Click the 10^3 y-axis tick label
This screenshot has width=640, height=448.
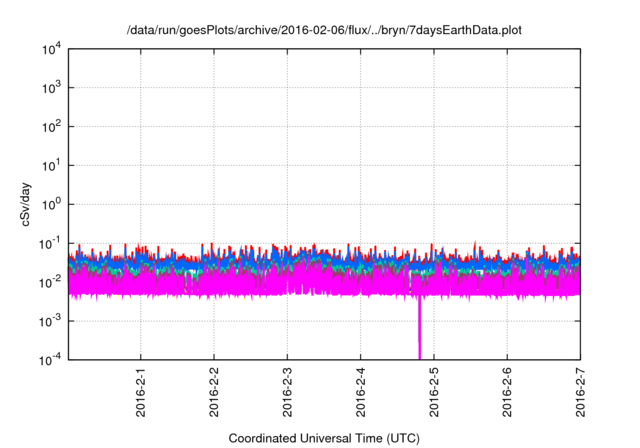[x=51, y=88]
